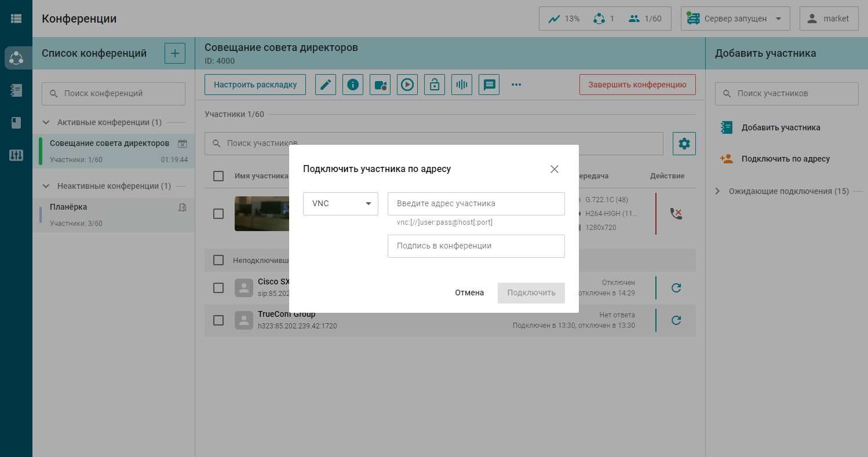This screenshot has height=457, width=868.
Task: Expand the Ожидающие подключения section
Action: (x=717, y=191)
